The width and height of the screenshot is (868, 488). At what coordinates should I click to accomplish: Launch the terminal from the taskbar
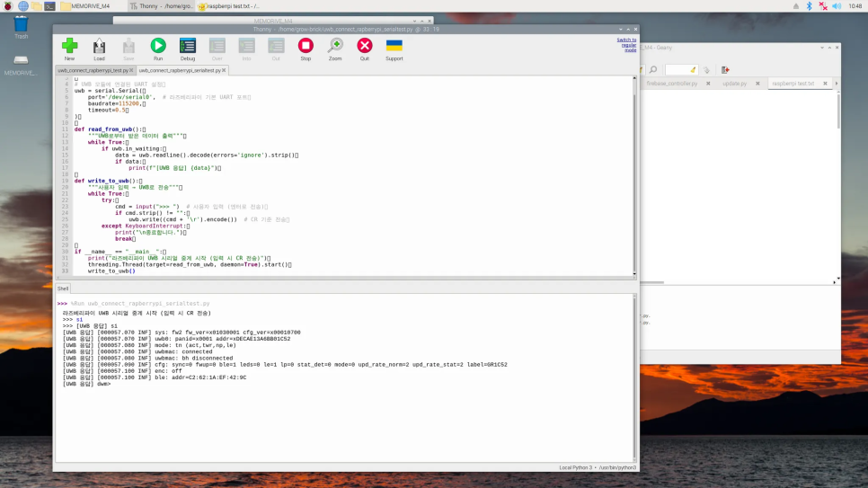pyautogui.click(x=49, y=6)
